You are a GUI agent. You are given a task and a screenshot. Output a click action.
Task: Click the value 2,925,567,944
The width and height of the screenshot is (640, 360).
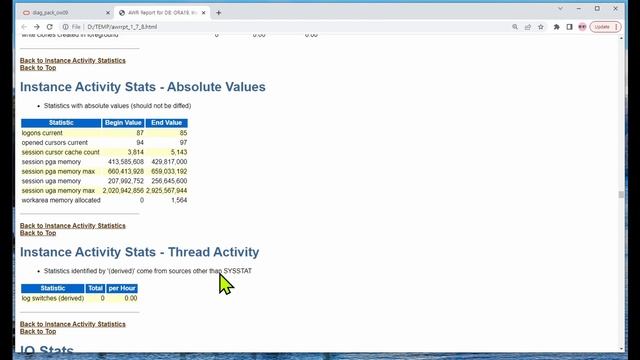click(167, 191)
